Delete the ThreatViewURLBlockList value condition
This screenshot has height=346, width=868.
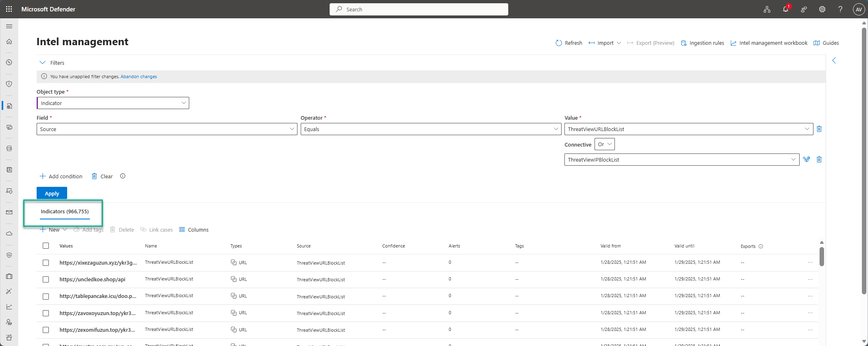(x=819, y=129)
